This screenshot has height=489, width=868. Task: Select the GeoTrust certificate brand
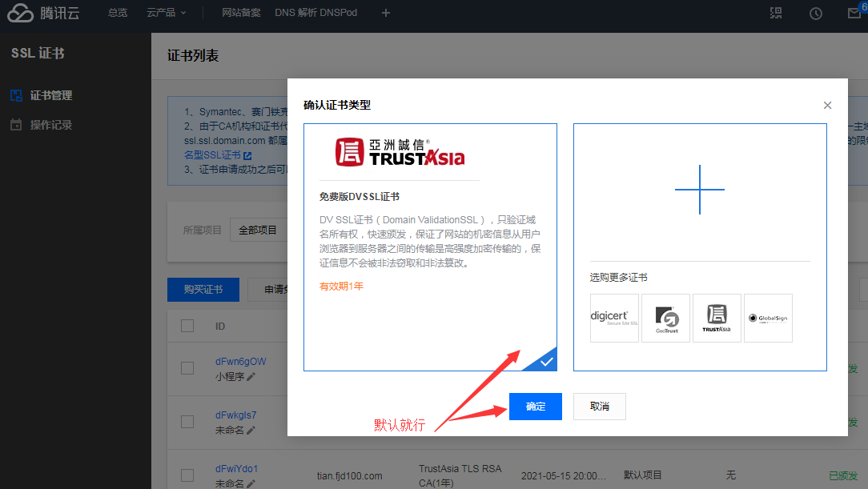(666, 318)
